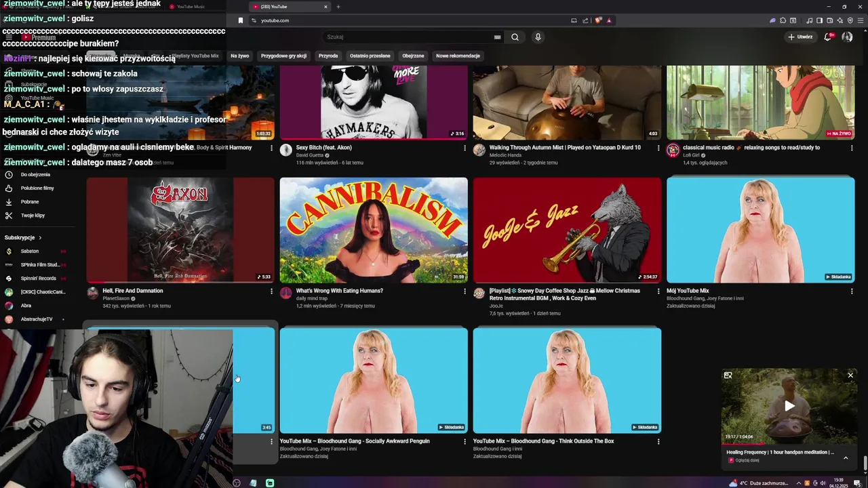Select the (283) YouTube browser tab
Viewport: 868px width, 488px height.
(289, 7)
